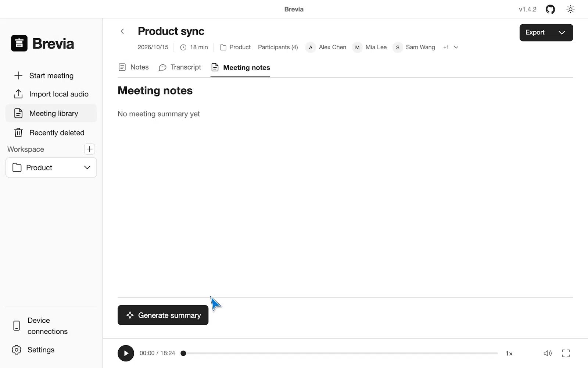Open Settings from the sidebar
Viewport: 588px width, 368px height.
coord(51,350)
